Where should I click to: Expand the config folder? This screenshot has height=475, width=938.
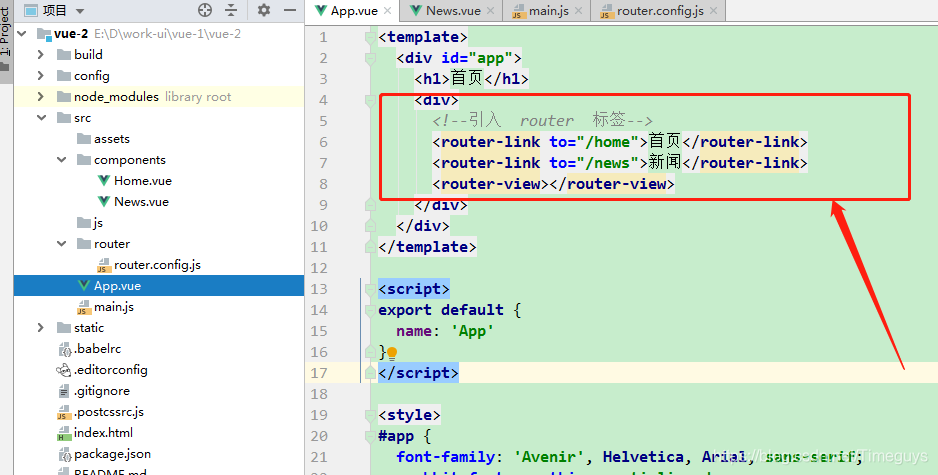(x=41, y=76)
